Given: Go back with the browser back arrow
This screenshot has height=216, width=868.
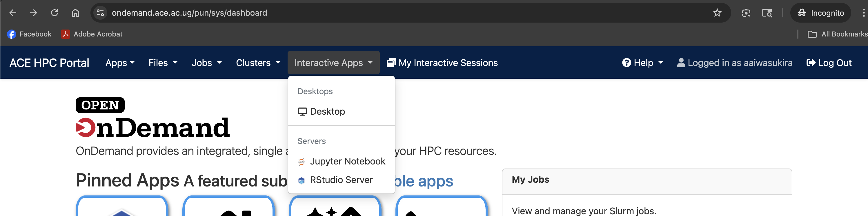Looking at the screenshot, I should [13, 13].
